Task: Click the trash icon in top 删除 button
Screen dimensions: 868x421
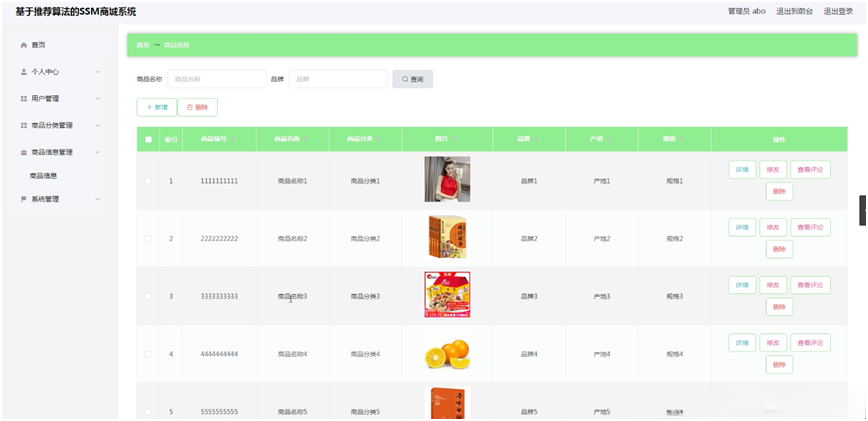Action: tap(190, 107)
